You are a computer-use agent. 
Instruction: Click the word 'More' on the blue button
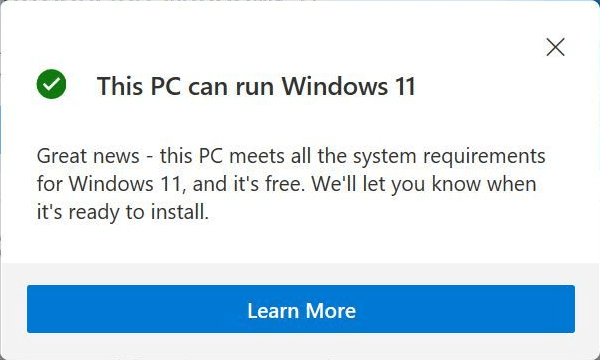point(331,311)
